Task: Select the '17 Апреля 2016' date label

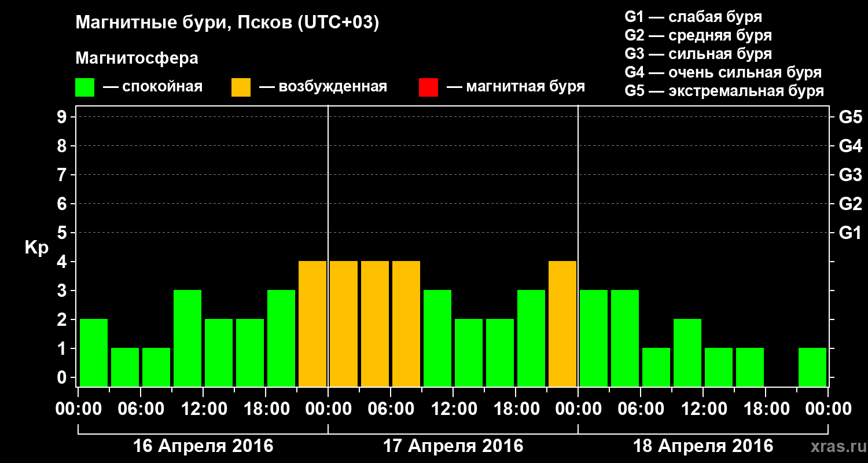Action: (x=453, y=446)
